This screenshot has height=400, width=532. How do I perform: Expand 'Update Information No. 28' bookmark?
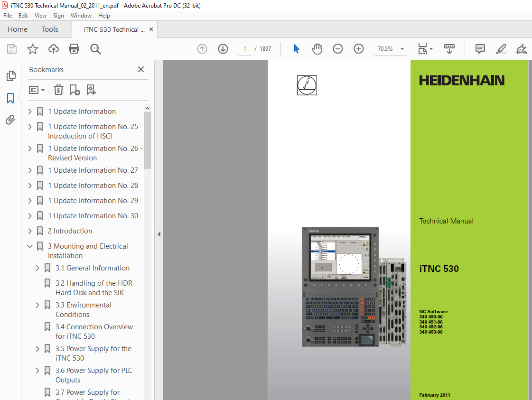tap(30, 186)
